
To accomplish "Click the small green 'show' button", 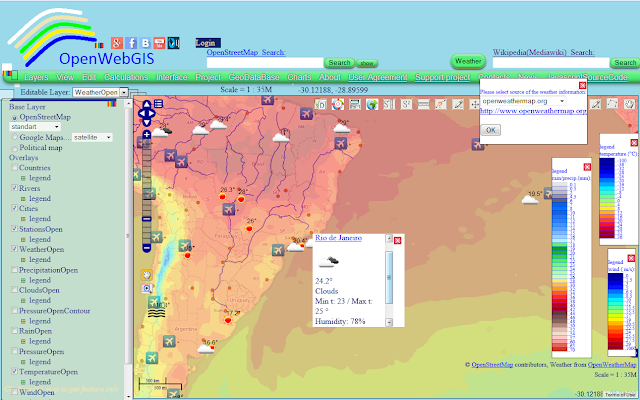I will click(x=367, y=63).
